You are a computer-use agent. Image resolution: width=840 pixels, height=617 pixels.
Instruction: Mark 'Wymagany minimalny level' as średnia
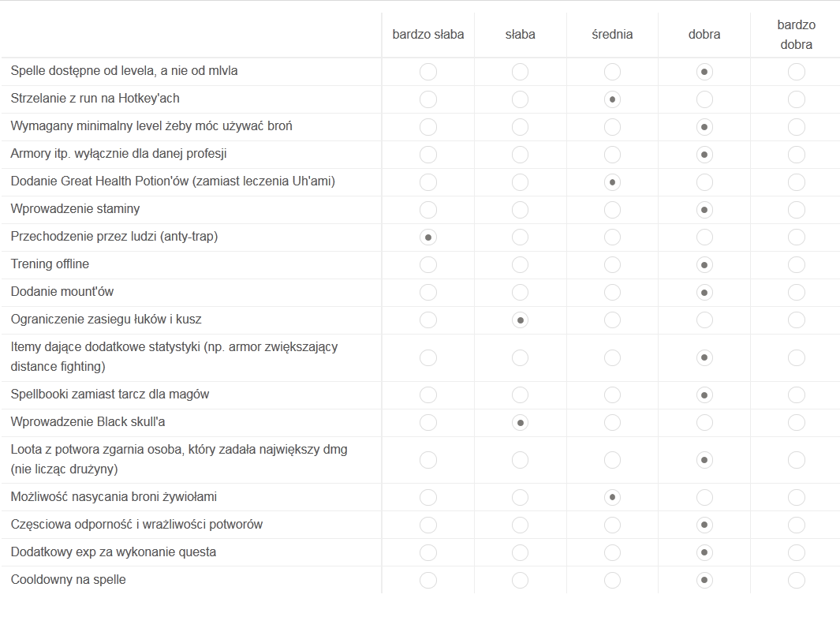[x=612, y=127]
